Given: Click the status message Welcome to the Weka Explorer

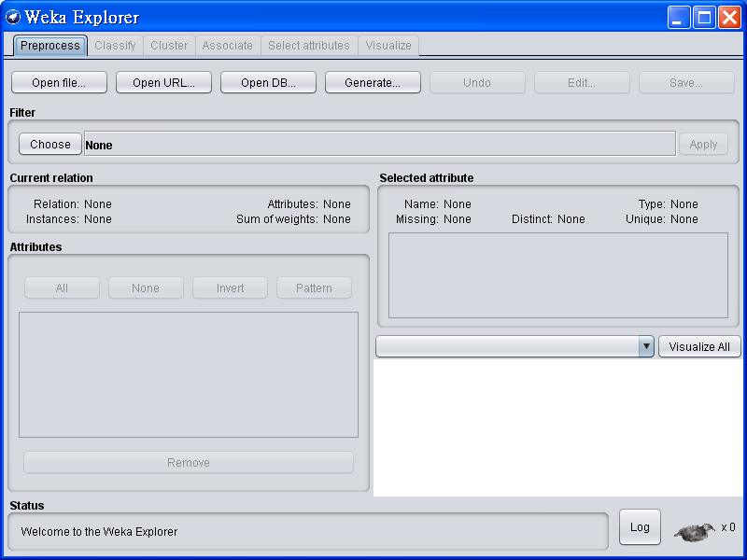Looking at the screenshot, I should pos(99,531).
